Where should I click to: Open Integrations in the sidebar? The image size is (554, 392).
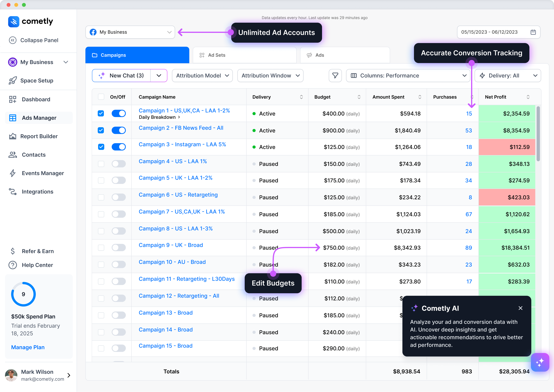pos(38,192)
